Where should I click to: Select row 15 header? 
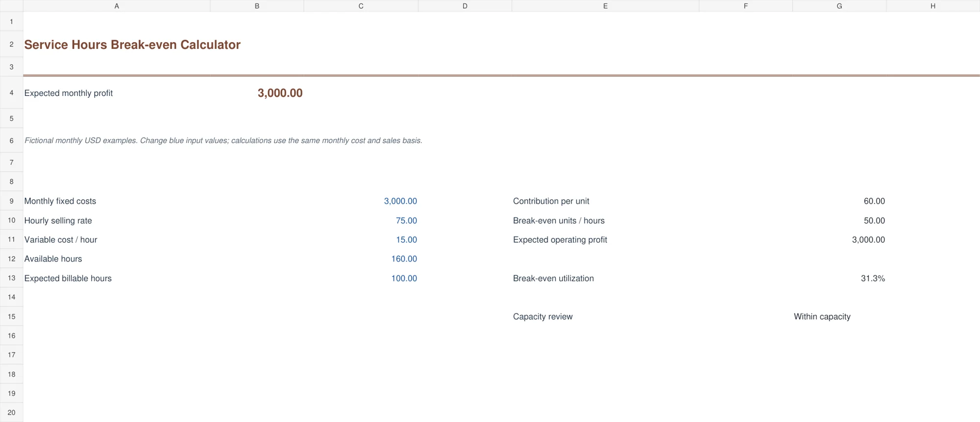[11, 317]
